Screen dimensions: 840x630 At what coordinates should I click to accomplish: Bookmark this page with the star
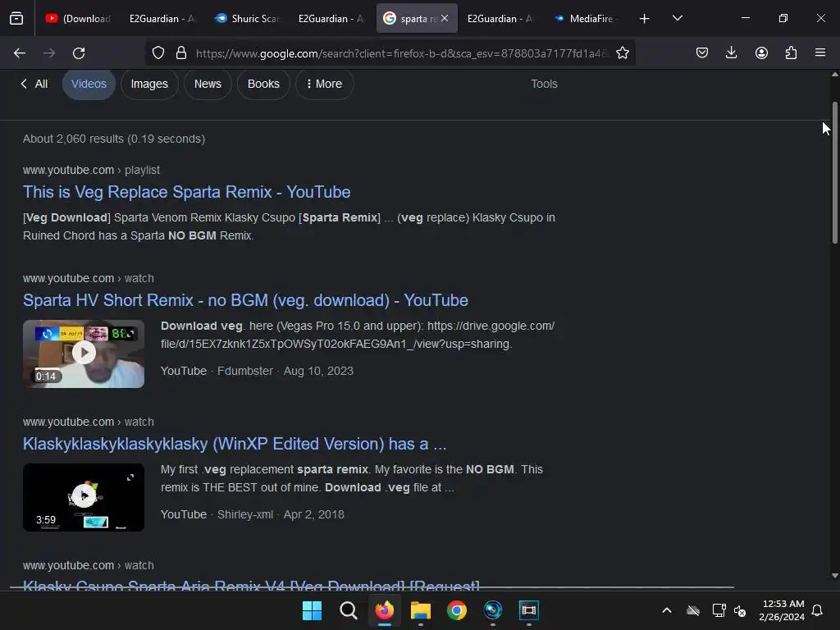(x=622, y=53)
